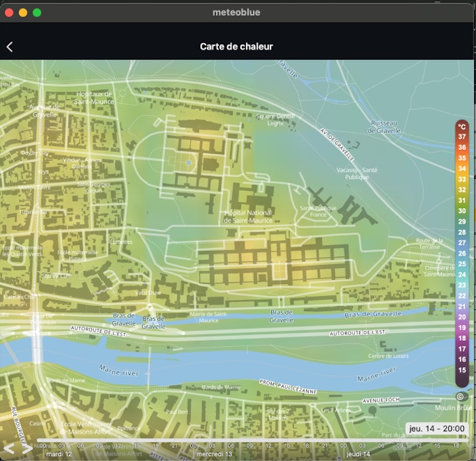Click the 37 value on the temperature scale
Image resolution: width=476 pixels, height=461 pixels.
click(x=462, y=137)
